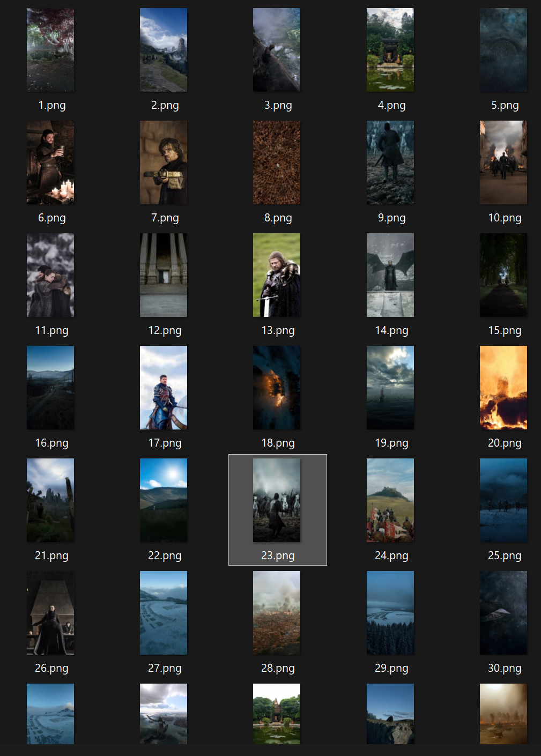
Task: Click the 27.png snowy aerial thumbnail
Action: point(164,613)
